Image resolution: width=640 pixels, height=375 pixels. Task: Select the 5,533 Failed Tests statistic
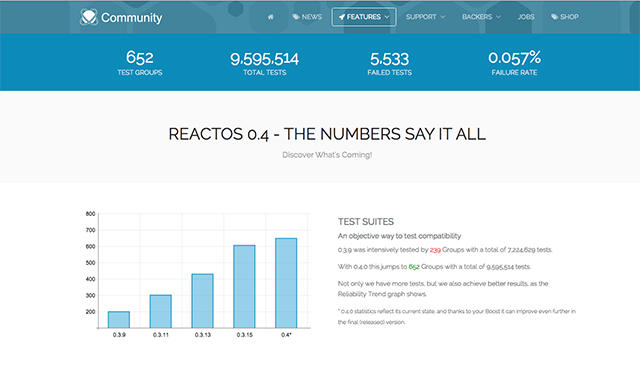(x=389, y=63)
